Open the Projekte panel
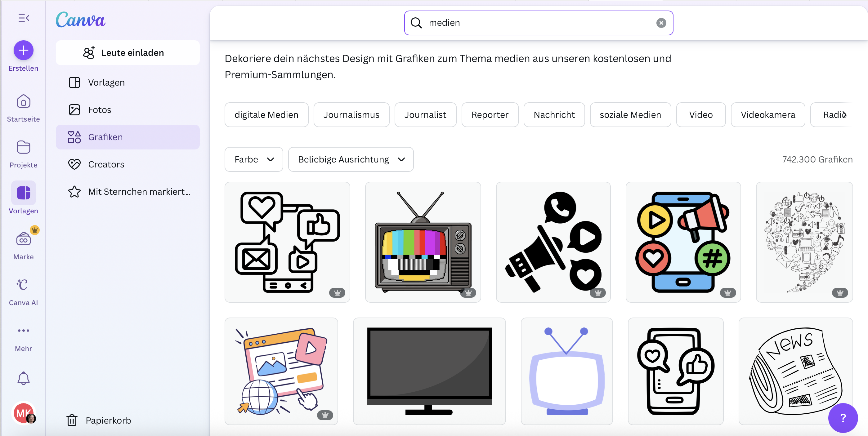The image size is (868, 436). (x=23, y=153)
